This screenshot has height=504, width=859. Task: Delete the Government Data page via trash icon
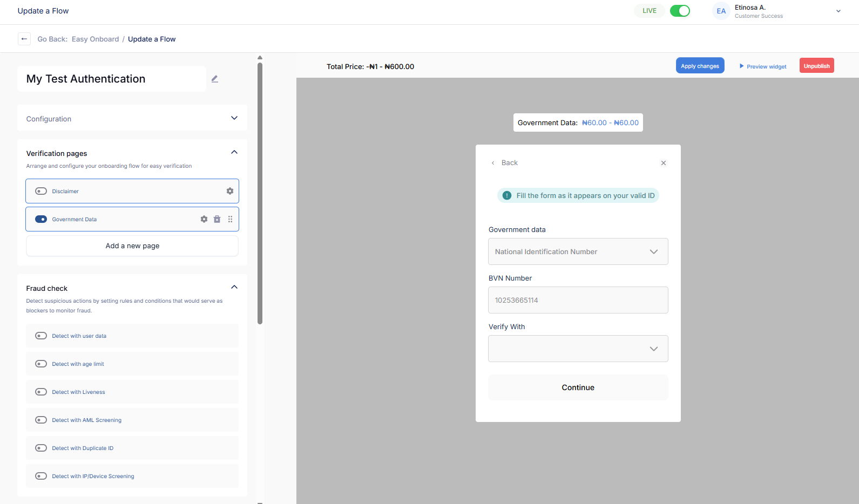pyautogui.click(x=217, y=219)
